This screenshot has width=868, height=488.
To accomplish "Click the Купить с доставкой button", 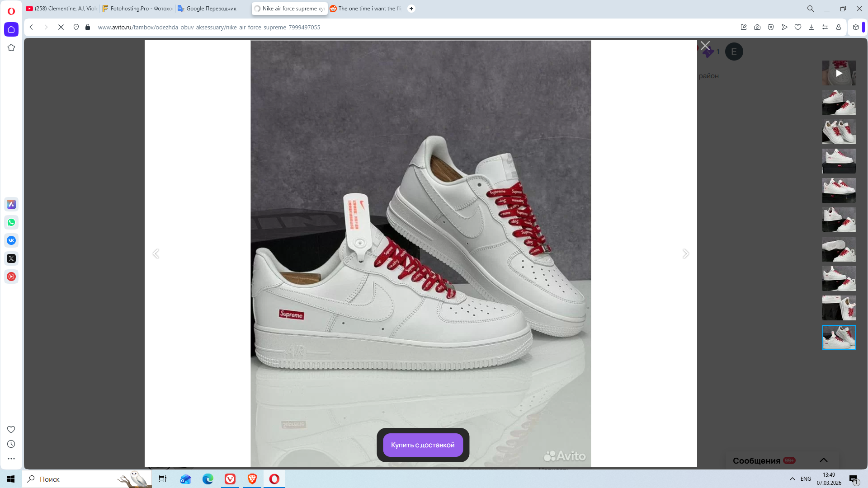I will [x=423, y=445].
